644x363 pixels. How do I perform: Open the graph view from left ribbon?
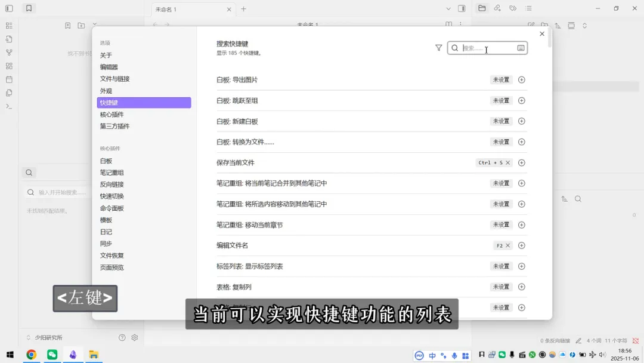point(9,52)
